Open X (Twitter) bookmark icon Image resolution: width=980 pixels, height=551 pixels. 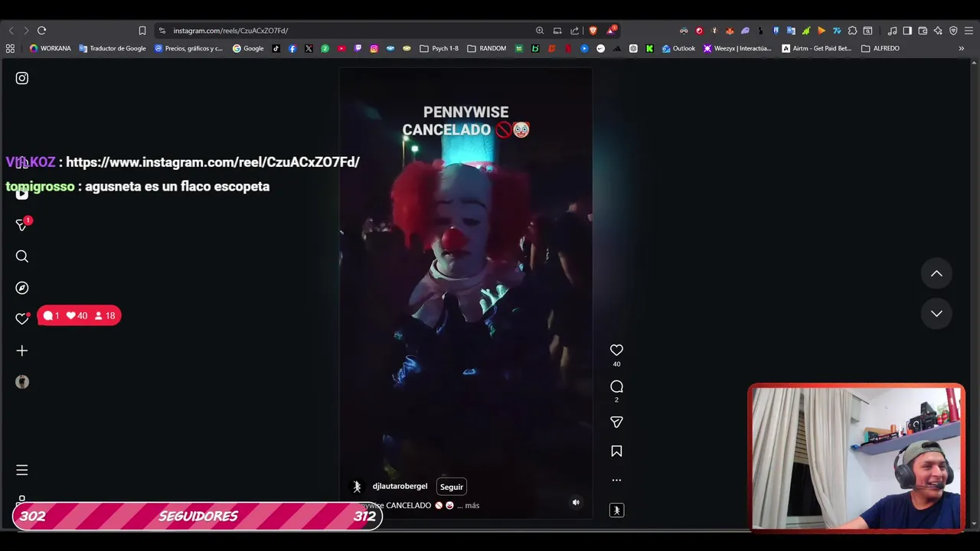[x=309, y=48]
